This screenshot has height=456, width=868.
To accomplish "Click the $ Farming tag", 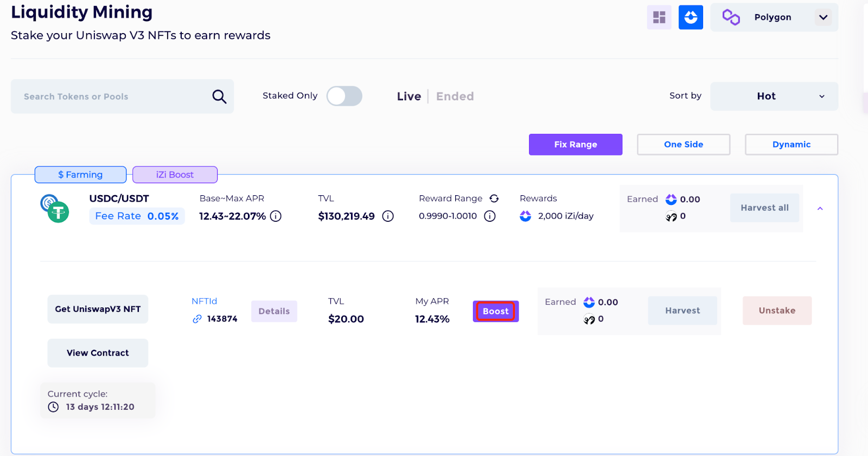I will pyautogui.click(x=80, y=175).
